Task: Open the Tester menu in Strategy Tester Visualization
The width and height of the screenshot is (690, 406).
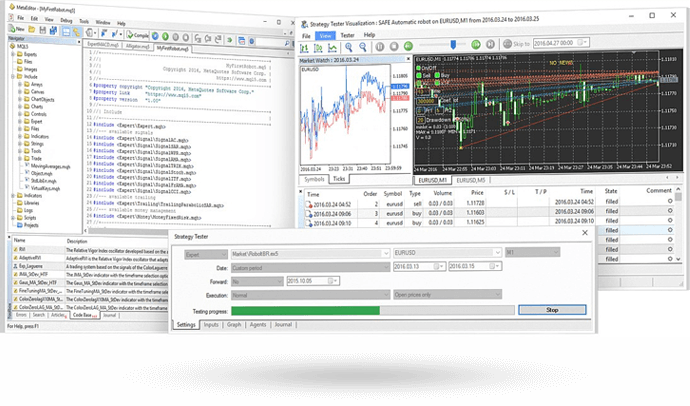Action: [x=347, y=35]
